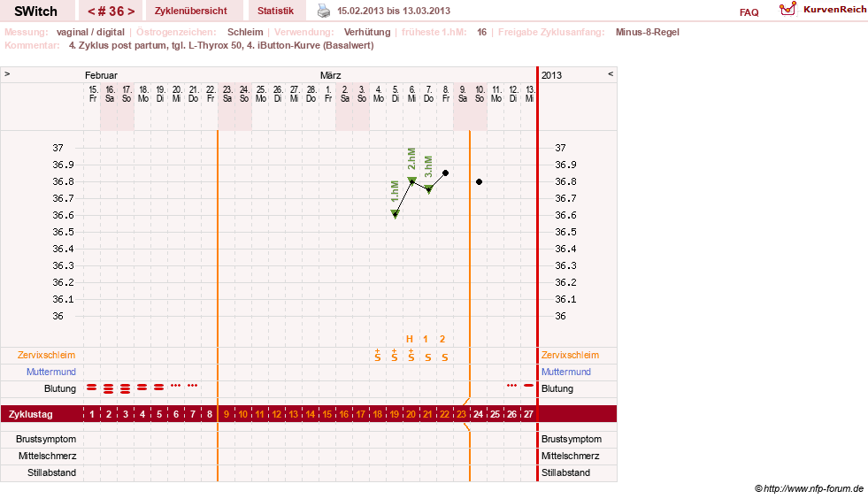Select the temperature point on 8. Fr

446,173
